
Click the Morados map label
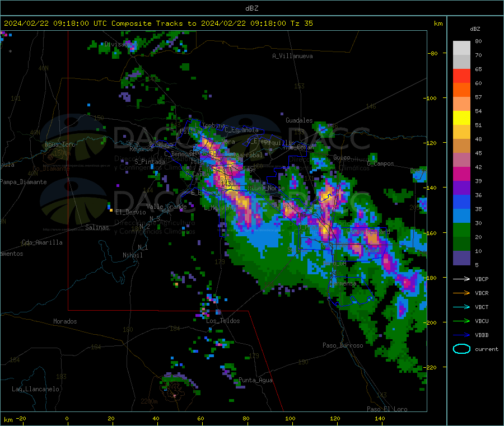tap(65, 321)
